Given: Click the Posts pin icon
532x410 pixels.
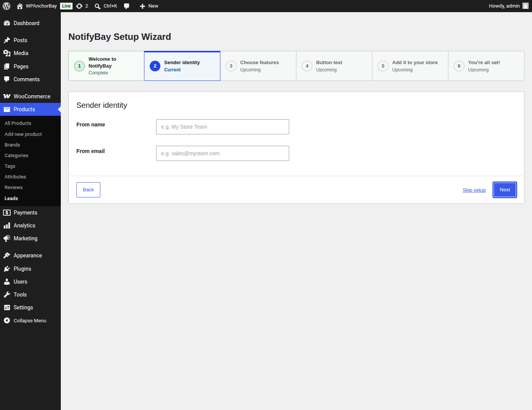Looking at the screenshot, I should [7, 40].
